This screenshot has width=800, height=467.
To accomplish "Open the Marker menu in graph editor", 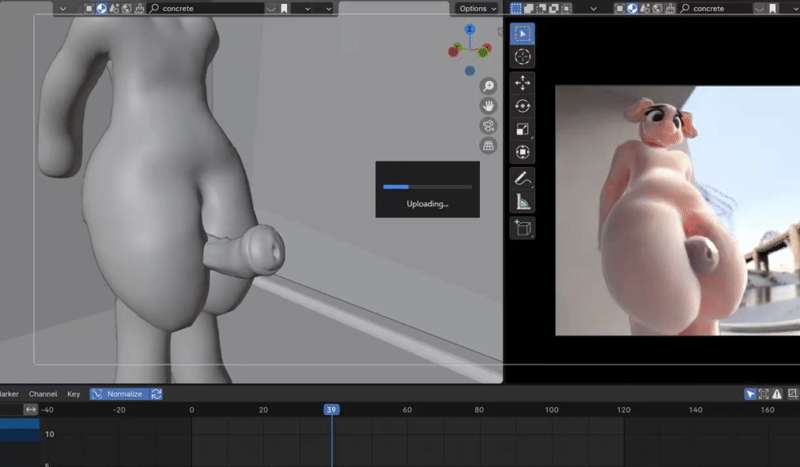I will [x=9, y=394].
